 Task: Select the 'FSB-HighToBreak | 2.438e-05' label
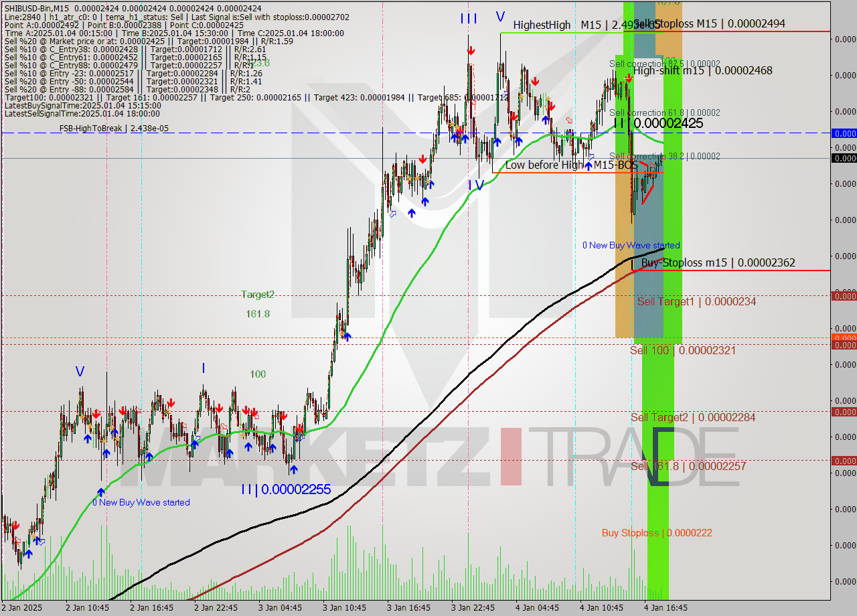(x=114, y=128)
